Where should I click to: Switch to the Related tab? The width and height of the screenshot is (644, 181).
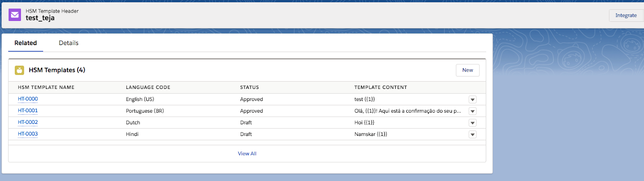tap(25, 43)
